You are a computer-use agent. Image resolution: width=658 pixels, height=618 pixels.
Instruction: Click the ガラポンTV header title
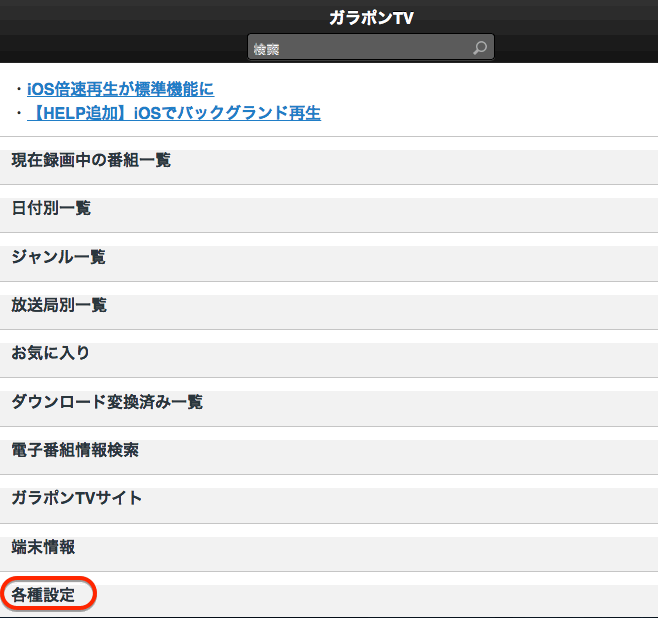click(371, 18)
